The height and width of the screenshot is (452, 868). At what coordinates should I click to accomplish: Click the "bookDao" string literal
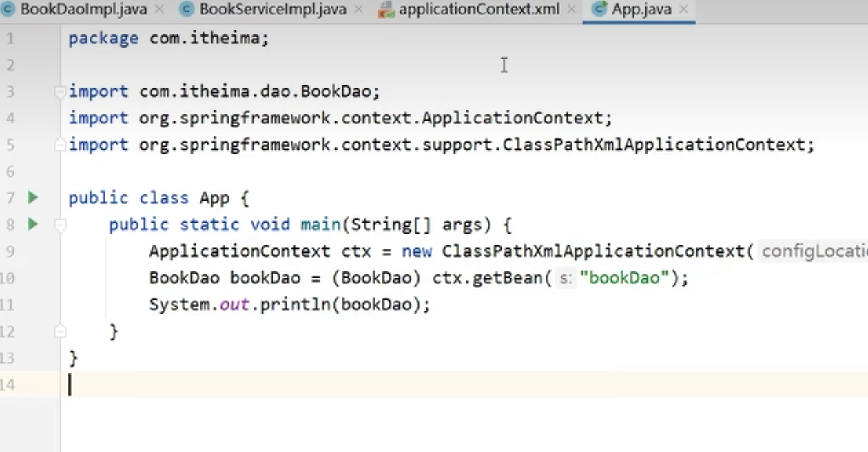624,278
